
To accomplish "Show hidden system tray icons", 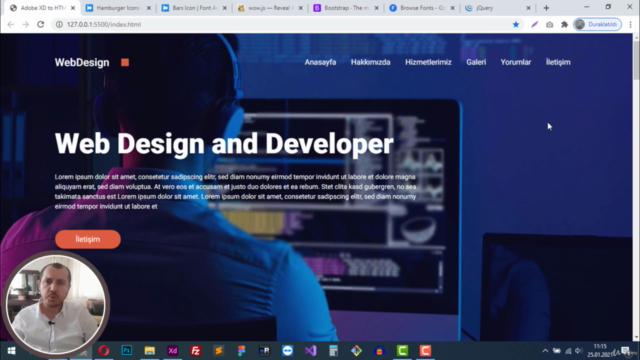I will pos(545,351).
